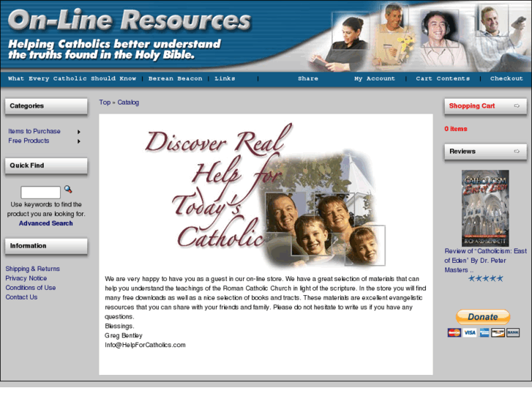The width and height of the screenshot is (532, 399).
Task: Click the Discover card icon
Action: click(x=498, y=332)
